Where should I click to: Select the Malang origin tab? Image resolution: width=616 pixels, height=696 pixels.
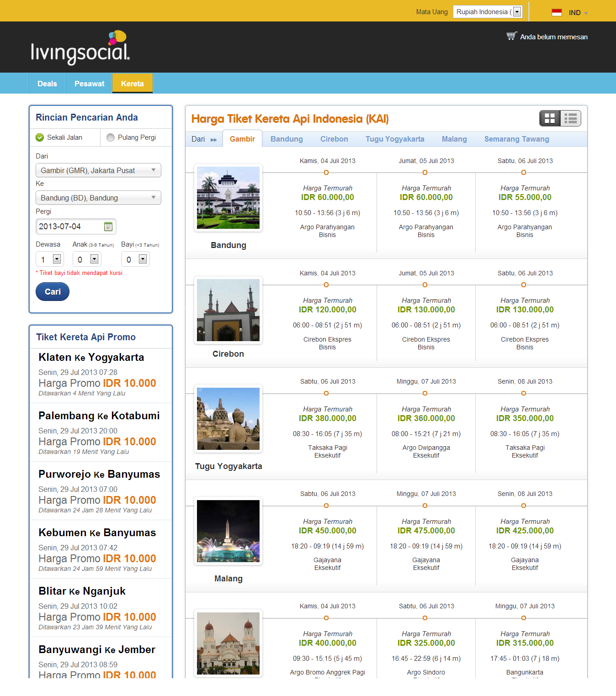[454, 139]
